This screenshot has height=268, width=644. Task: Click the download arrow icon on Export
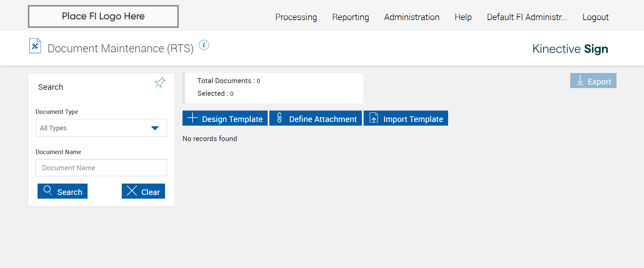click(x=580, y=80)
